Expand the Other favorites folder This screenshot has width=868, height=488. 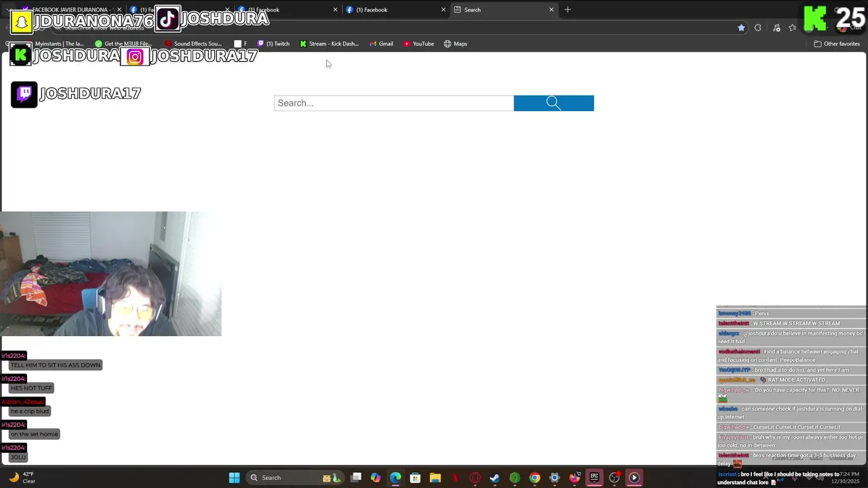[837, 43]
